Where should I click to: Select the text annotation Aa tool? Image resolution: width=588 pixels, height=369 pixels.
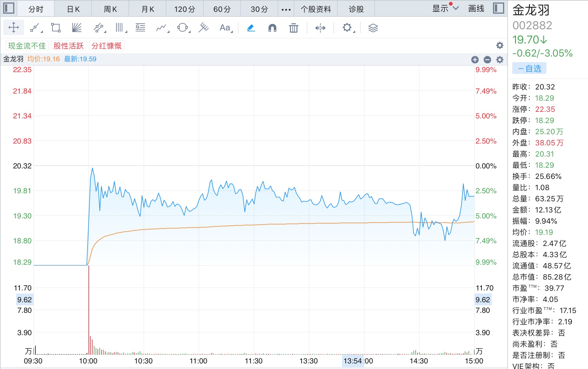tap(225, 28)
